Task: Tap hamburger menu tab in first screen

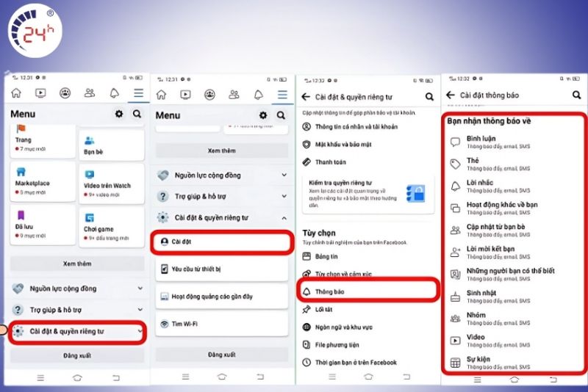Action: [x=139, y=92]
